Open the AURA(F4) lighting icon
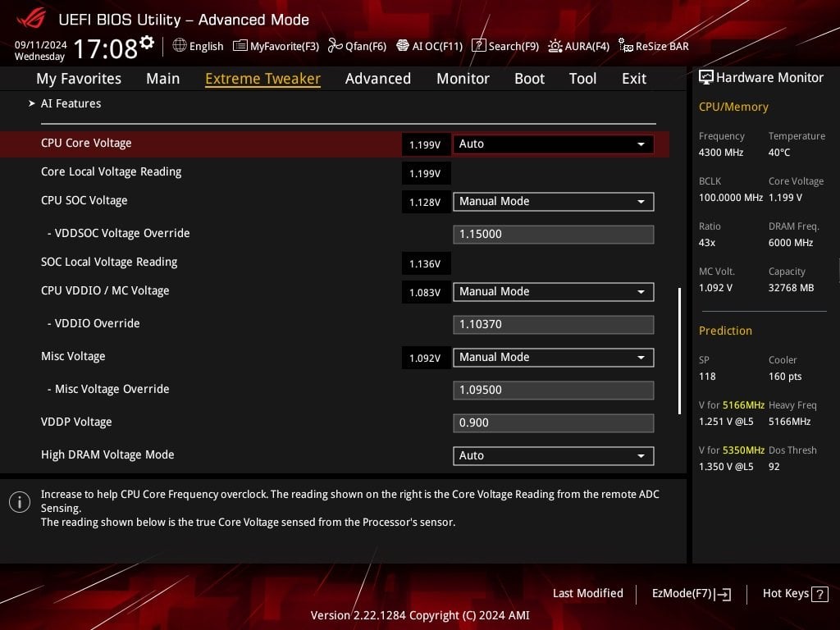Image resolution: width=840 pixels, height=630 pixels. (555, 46)
